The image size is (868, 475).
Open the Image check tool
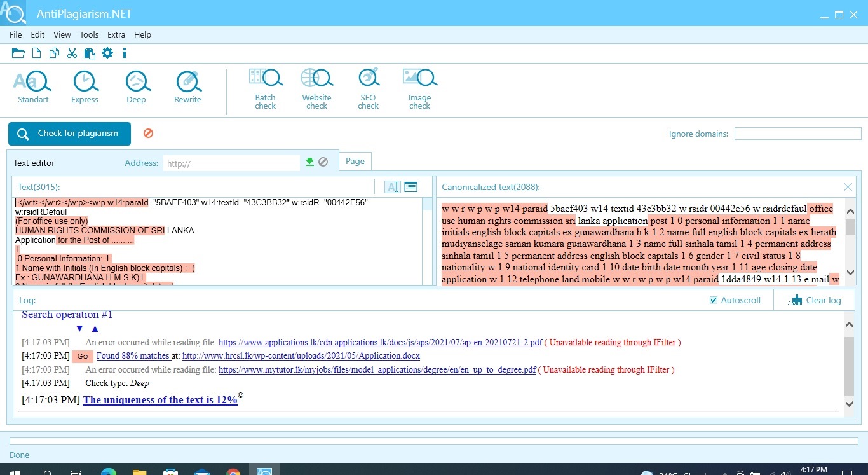(419, 88)
